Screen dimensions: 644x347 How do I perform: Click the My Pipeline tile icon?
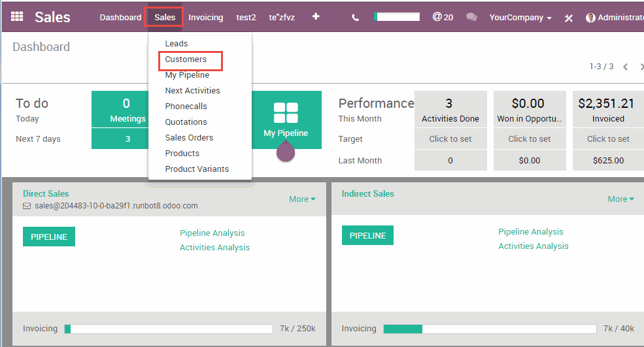click(x=286, y=113)
